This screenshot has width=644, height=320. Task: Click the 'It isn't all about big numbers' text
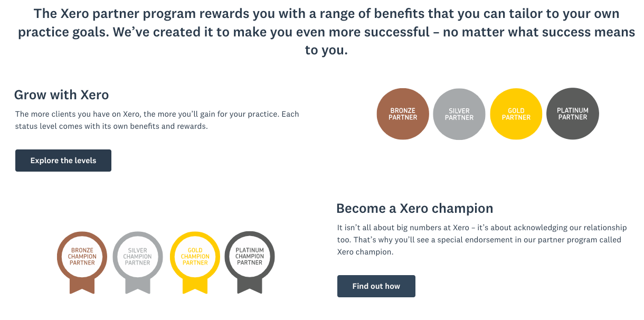[x=482, y=240]
